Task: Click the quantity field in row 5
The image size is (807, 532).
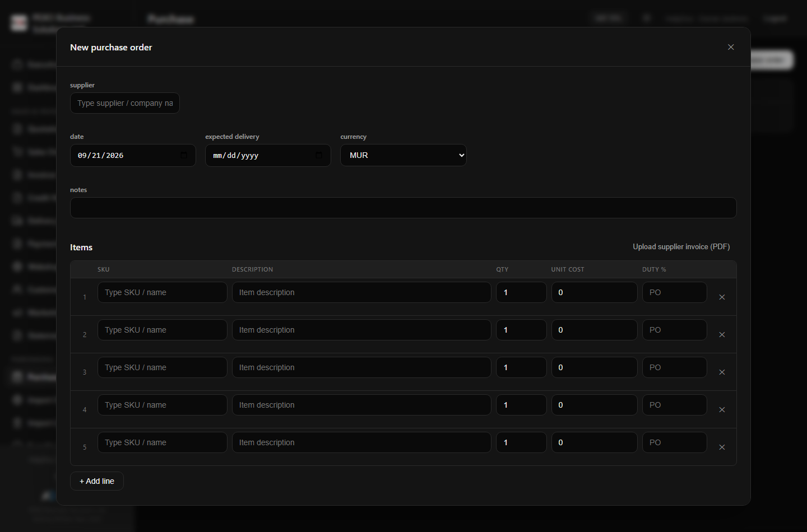Action: point(521,442)
